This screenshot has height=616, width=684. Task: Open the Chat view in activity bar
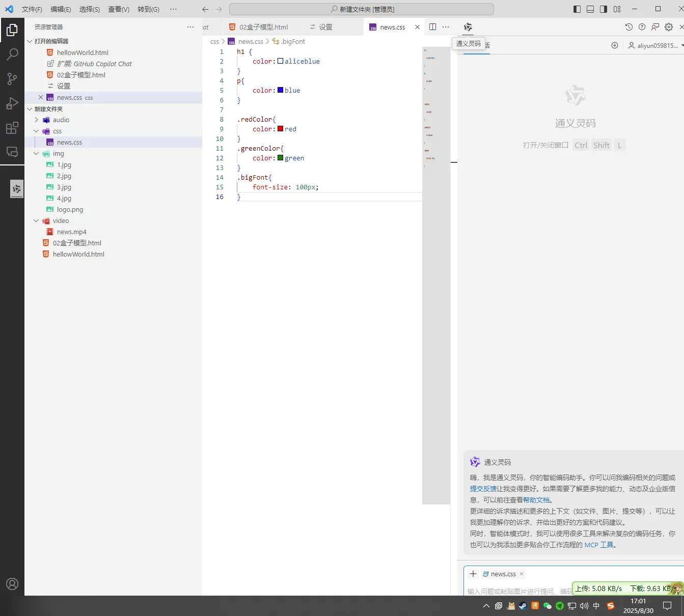12,152
